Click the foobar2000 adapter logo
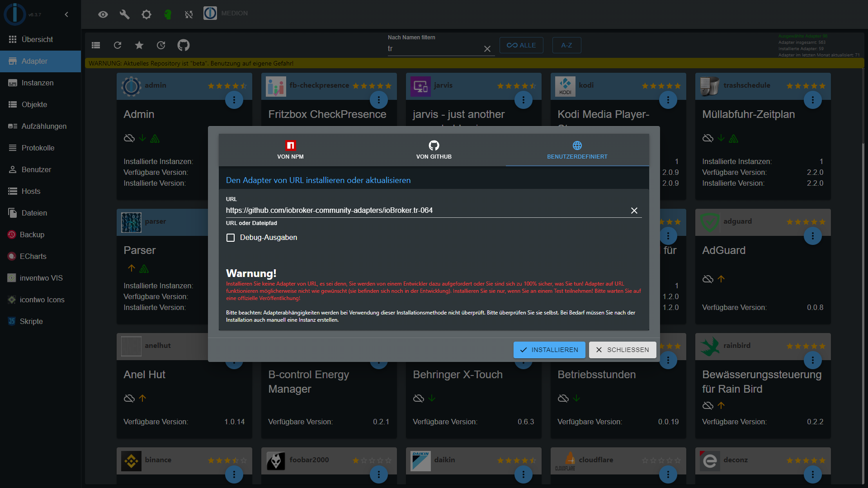The image size is (868, 488). 276,461
